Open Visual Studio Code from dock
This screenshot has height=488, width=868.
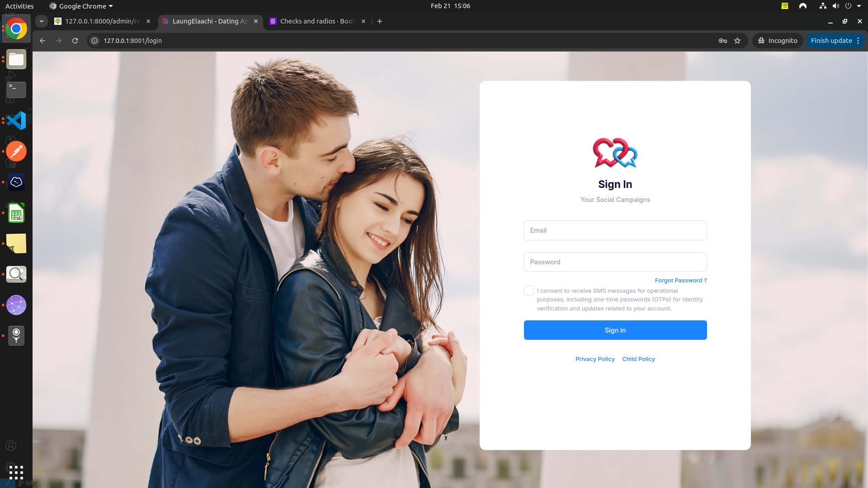point(16,121)
